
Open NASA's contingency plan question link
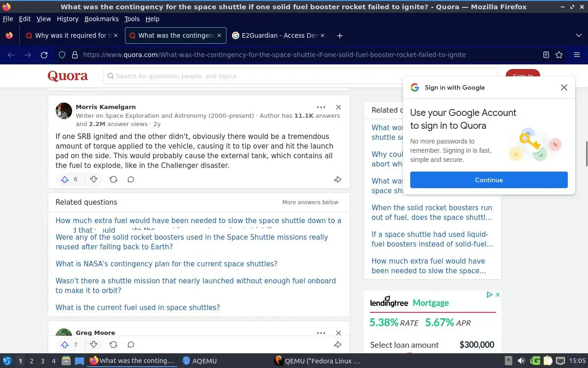(166, 264)
